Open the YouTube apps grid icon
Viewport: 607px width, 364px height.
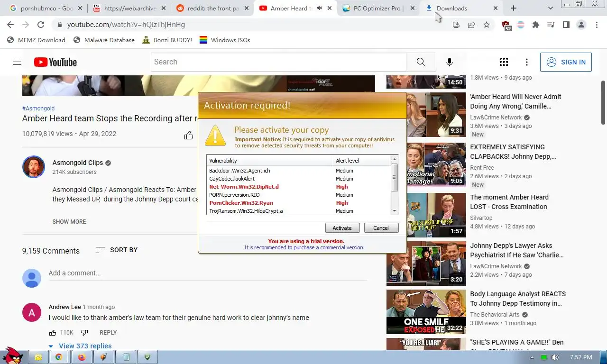[504, 62]
